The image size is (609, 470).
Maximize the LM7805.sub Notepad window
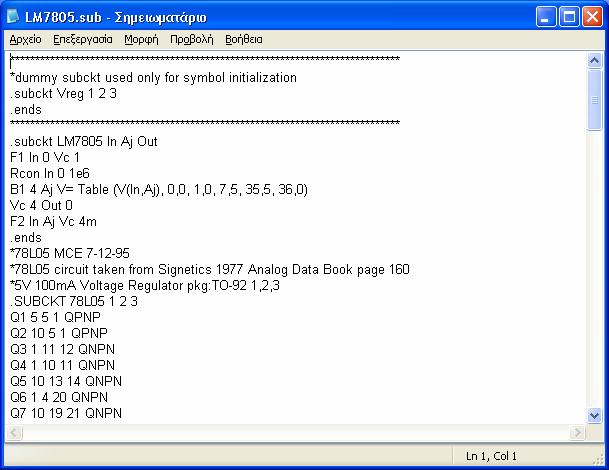pos(569,17)
